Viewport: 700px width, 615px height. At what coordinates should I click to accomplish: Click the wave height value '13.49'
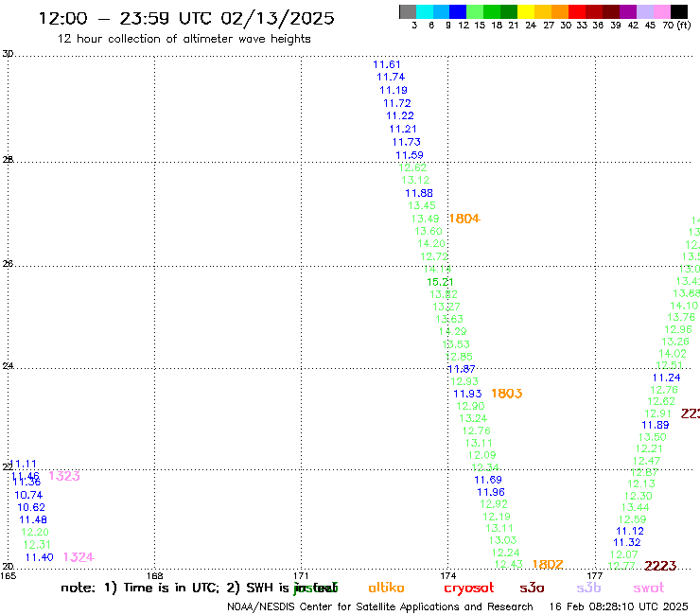[x=425, y=219]
